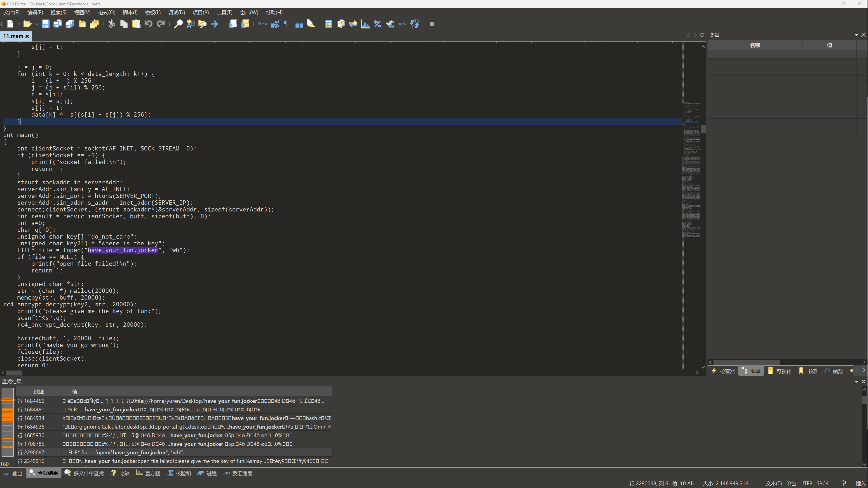Click the UTF8 encoding status bar entry
Image resolution: width=868 pixels, height=488 pixels.
tap(806, 484)
